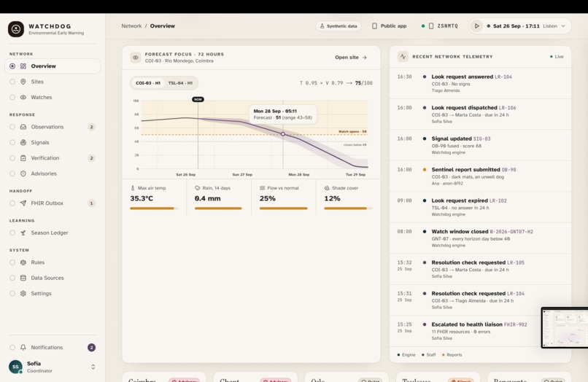Viewport: 588px width, 382px height.
Task: Click the Synthetic data flask icon
Action: (322, 26)
